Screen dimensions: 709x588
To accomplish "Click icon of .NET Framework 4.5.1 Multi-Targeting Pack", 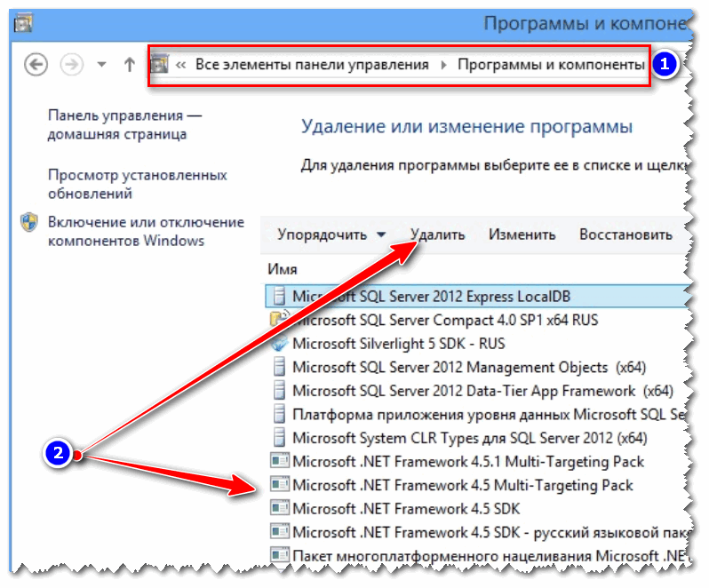I will [280, 461].
